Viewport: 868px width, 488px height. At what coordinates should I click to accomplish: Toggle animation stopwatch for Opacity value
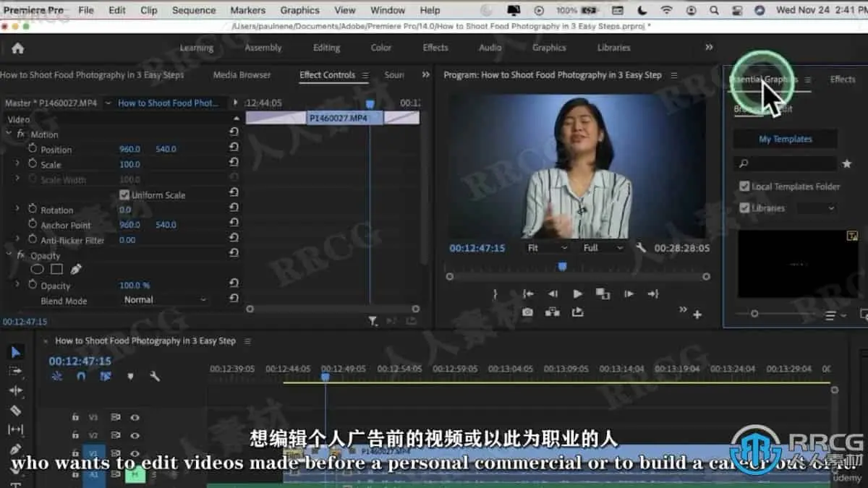click(x=33, y=285)
